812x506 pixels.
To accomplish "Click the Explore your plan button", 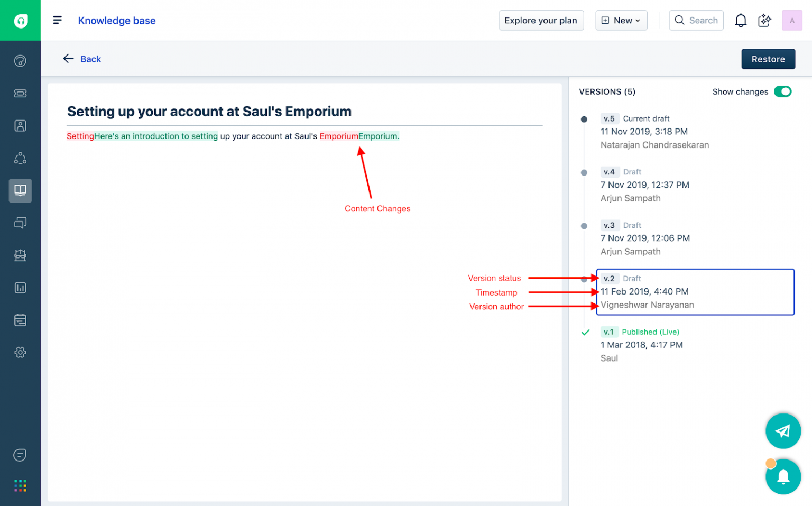I will [541, 20].
